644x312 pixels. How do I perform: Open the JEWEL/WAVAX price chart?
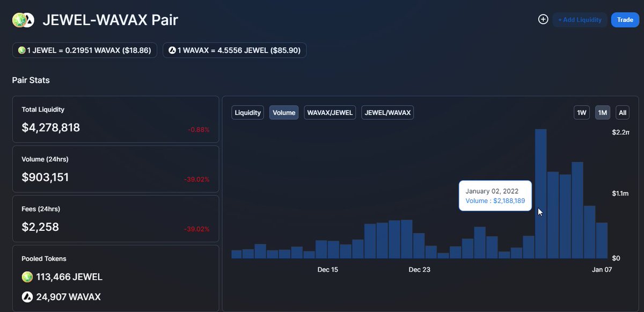click(387, 112)
